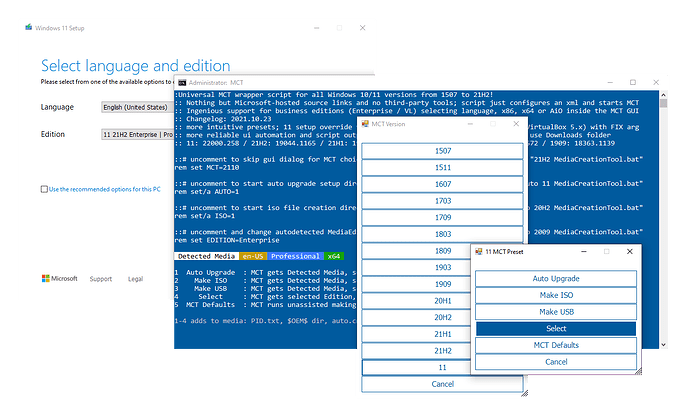
Task: Choose version 21H1 in MCT Version
Action: pyautogui.click(x=416, y=334)
